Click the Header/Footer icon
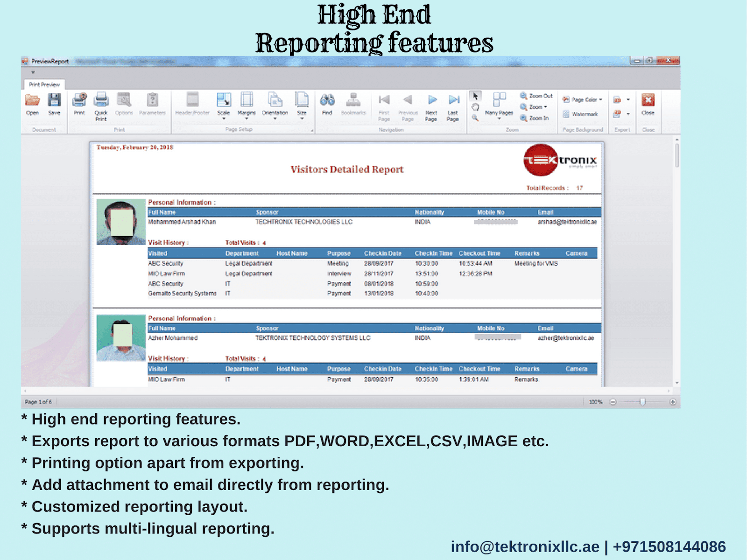The image size is (747, 560). (192, 100)
